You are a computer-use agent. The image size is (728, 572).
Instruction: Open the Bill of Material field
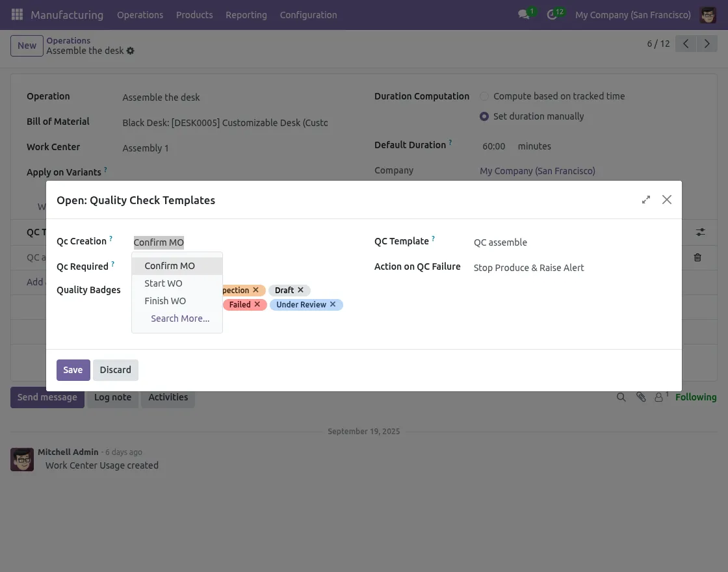pos(225,123)
